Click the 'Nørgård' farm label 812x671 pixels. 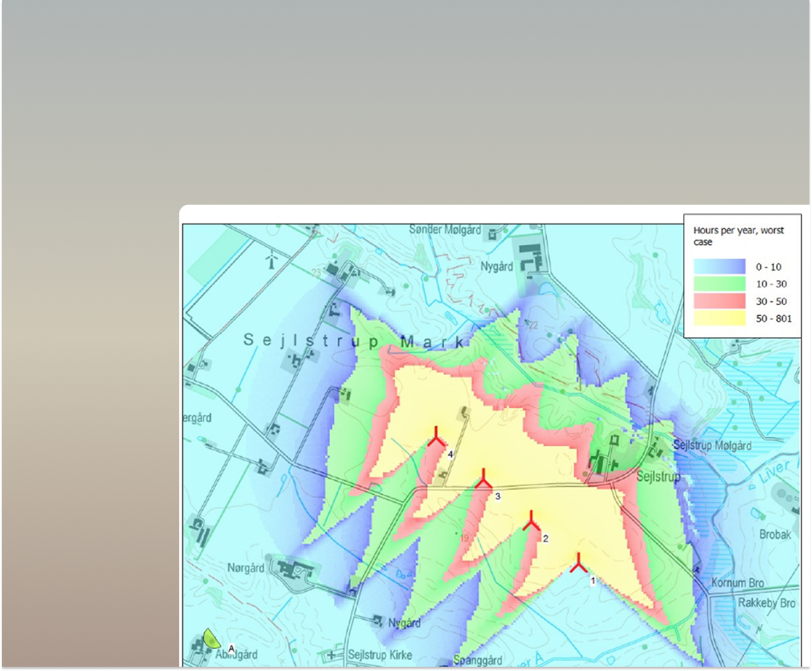[x=245, y=568]
